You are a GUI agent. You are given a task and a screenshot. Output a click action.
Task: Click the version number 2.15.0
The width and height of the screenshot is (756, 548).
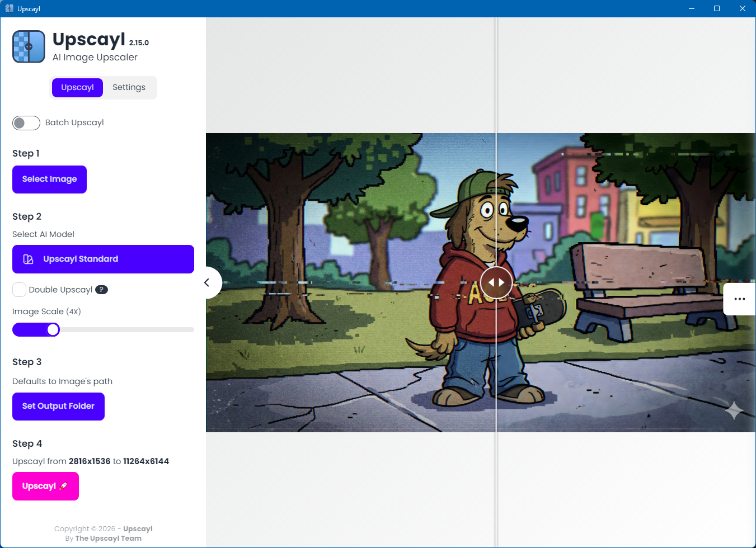139,43
